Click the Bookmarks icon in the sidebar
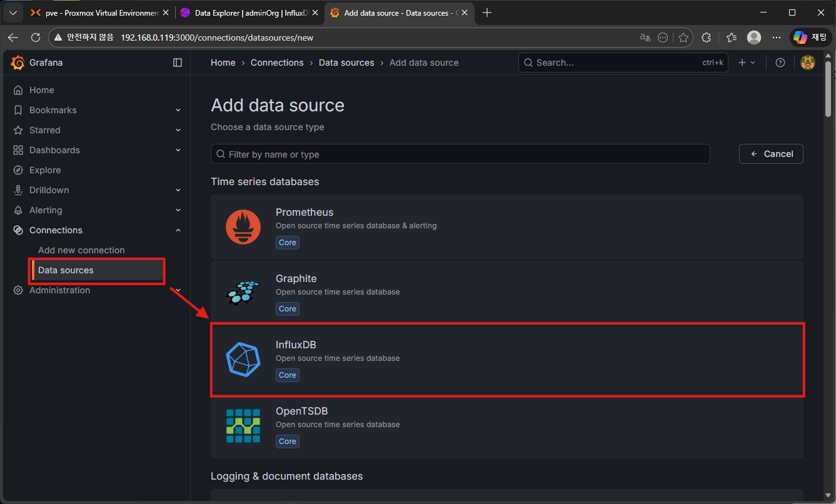 [x=18, y=110]
